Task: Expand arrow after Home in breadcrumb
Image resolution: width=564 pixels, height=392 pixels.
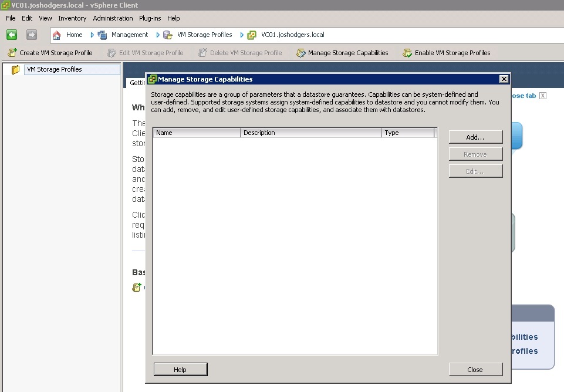Action: pyautogui.click(x=92, y=35)
